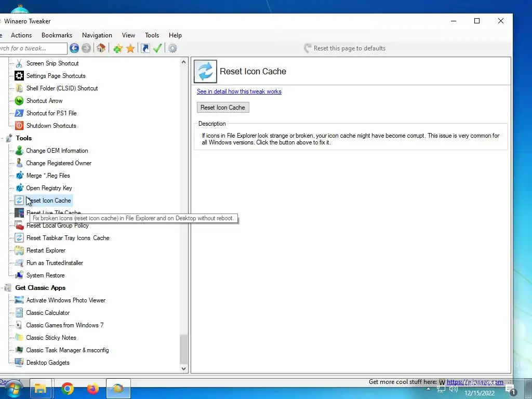Click the Shell Folder (CLSID) Shortcut icon

pos(19,88)
